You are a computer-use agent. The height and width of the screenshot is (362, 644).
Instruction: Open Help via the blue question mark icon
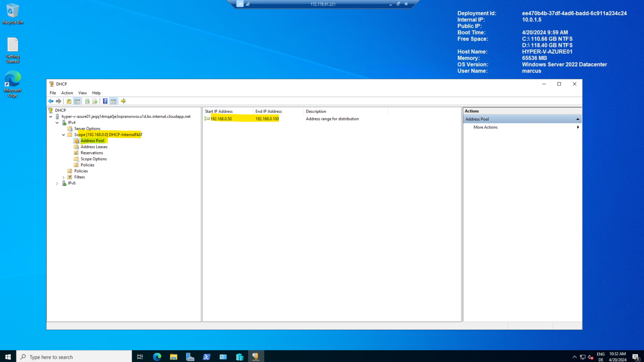pyautogui.click(x=105, y=101)
